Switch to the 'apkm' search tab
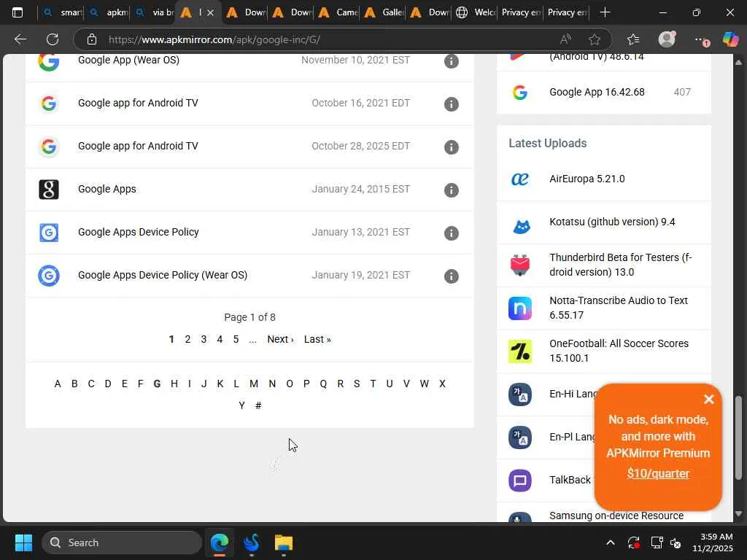Image resolution: width=747 pixels, height=560 pixels. point(108,12)
